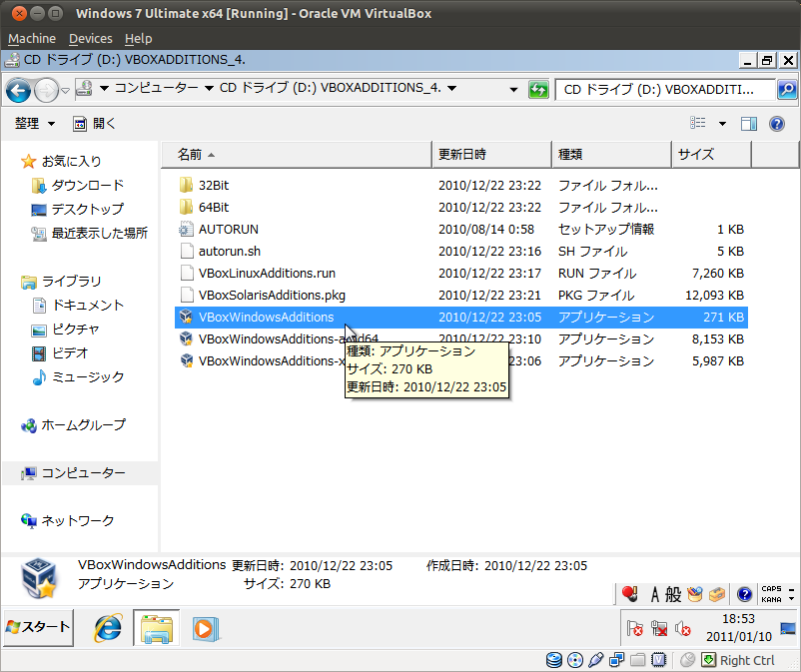The height and width of the screenshot is (672, 801).
Task: Sort by 名前 column header
Action: pyautogui.click(x=297, y=154)
